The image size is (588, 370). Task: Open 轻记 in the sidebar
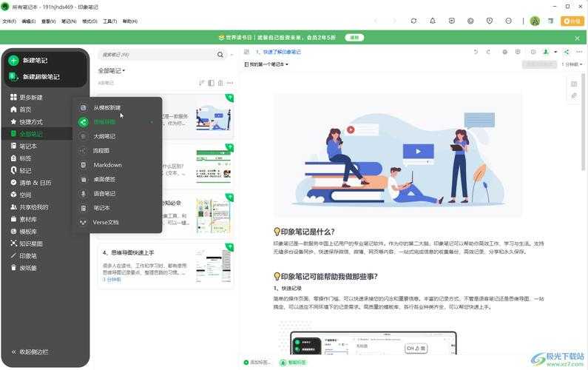pos(21,170)
